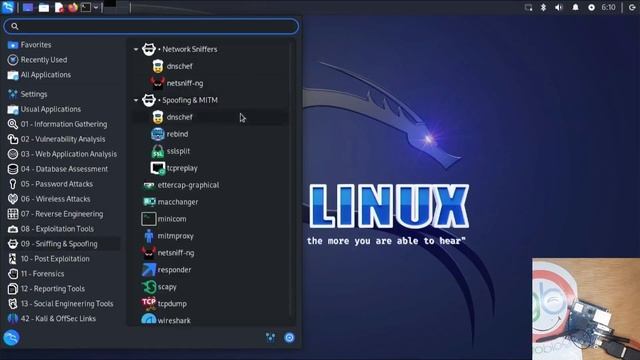Collapse the Network Sniffers group

(x=136, y=49)
